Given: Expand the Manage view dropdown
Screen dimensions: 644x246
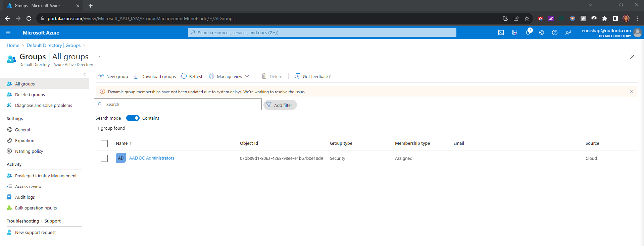Looking at the screenshot, I should 229,76.
